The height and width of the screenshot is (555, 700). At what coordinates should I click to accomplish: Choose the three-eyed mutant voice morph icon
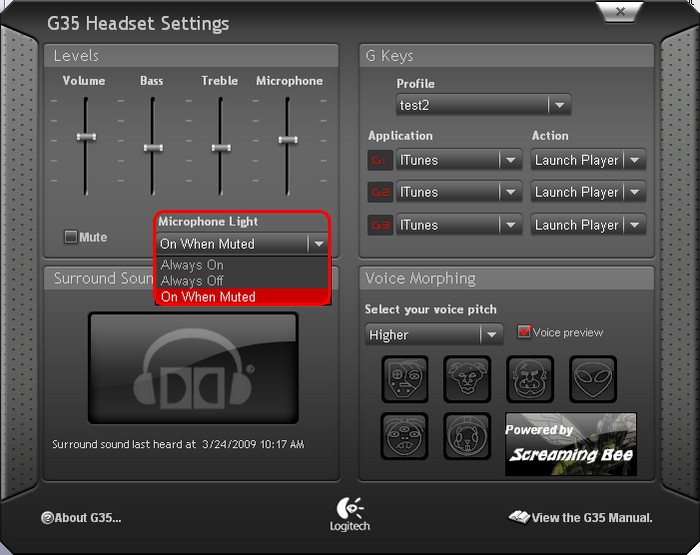tap(404, 436)
